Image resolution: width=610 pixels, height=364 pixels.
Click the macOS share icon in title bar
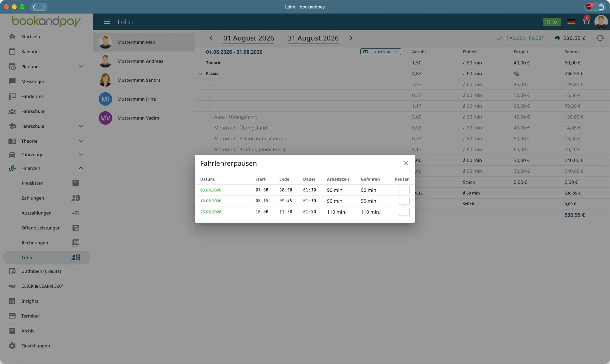tap(601, 7)
